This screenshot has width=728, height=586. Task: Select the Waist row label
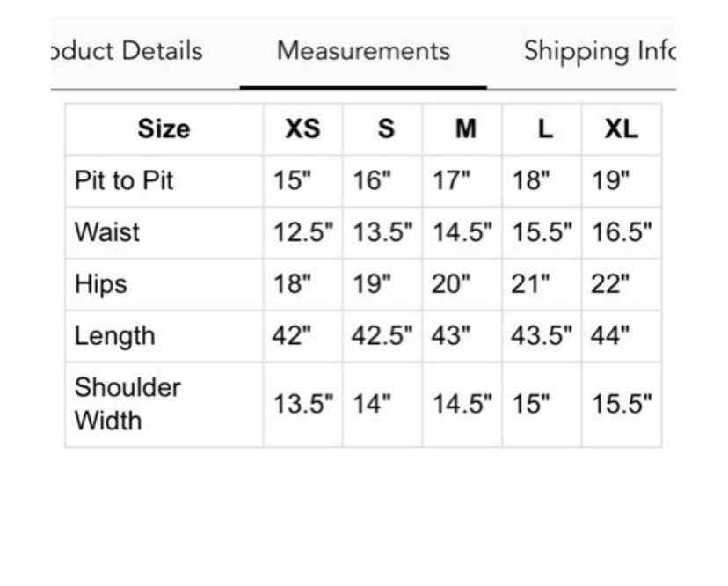107,233
